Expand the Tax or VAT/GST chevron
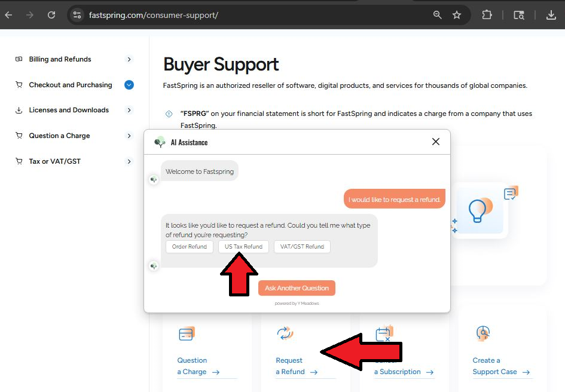Screen dimensions: 565x392 click(x=129, y=161)
